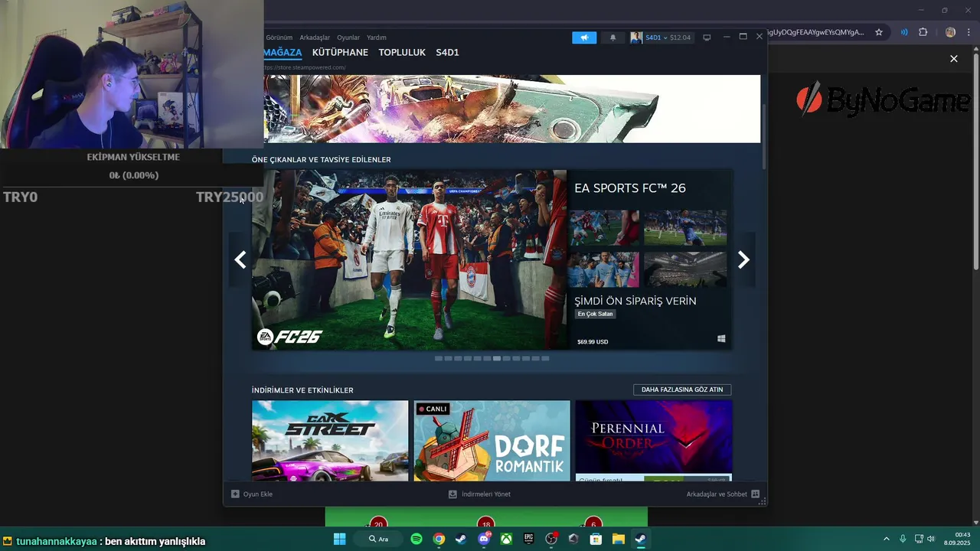Image resolution: width=980 pixels, height=551 pixels.
Task: Open the Yardım menu
Action: 377,37
